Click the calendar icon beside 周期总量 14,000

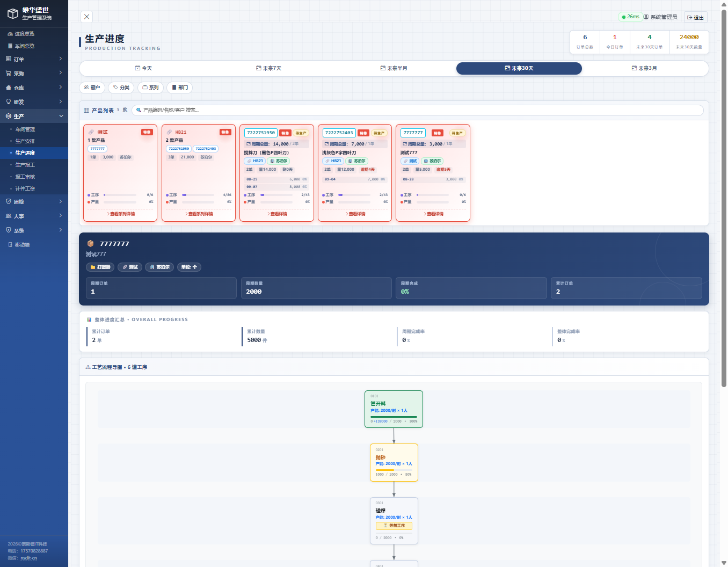tap(249, 144)
